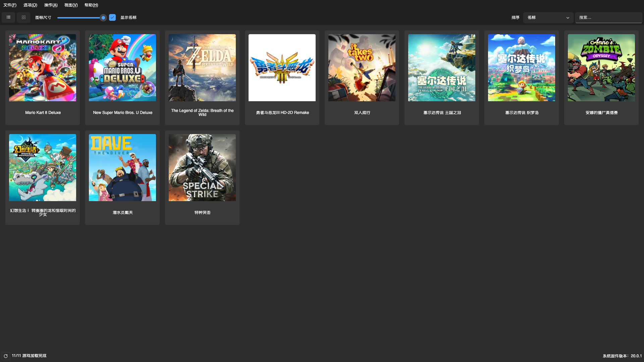Click the 系统固件版本: 20.0.1 status text
This screenshot has height=362, width=644.
[622, 356]
